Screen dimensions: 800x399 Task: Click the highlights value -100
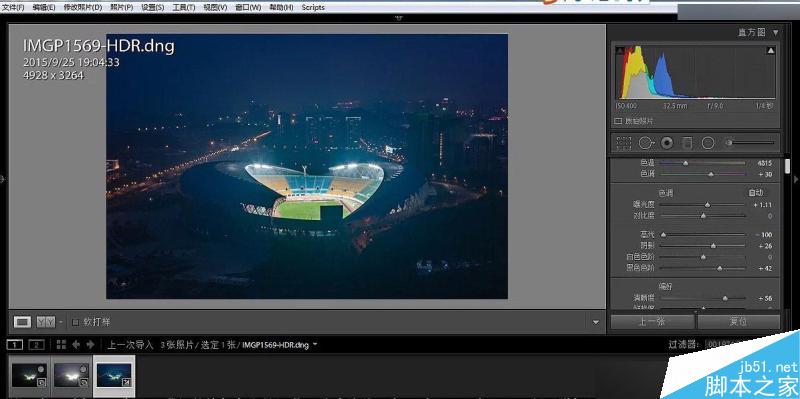click(x=764, y=235)
